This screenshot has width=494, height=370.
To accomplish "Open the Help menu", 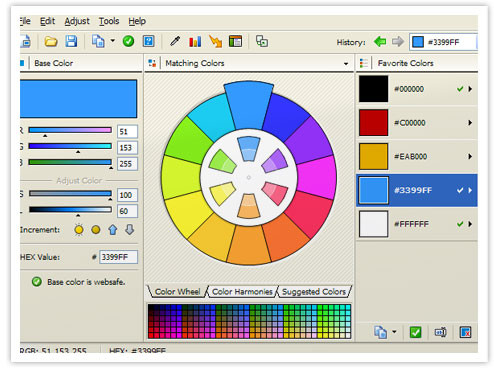I will [x=137, y=21].
